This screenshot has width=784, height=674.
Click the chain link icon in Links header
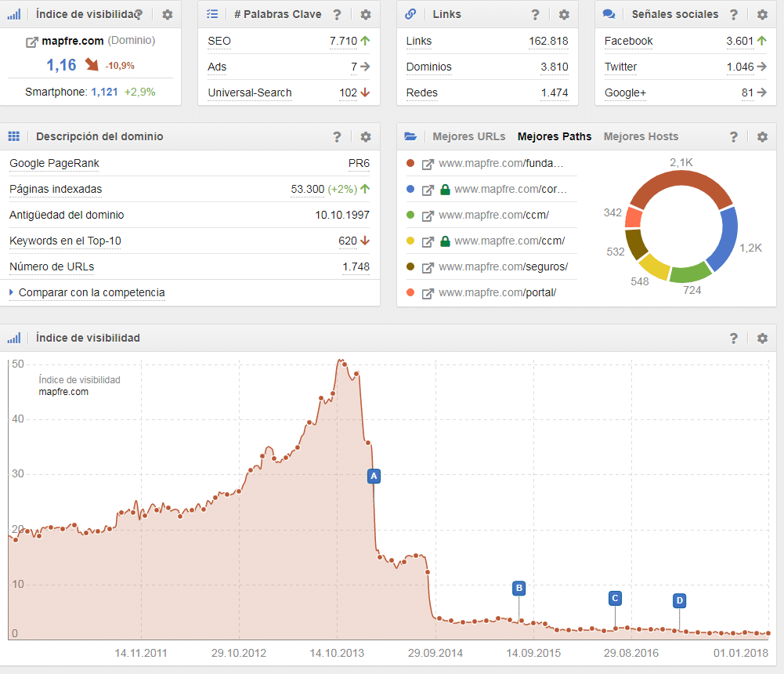tap(410, 14)
